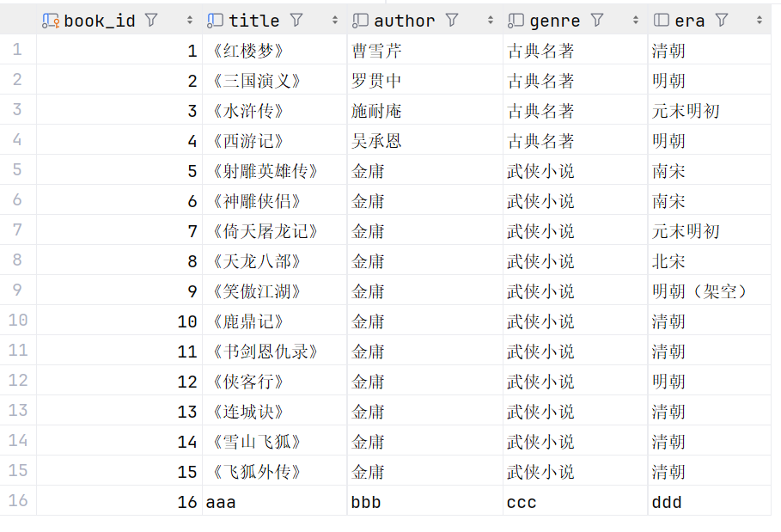Toggle sort arrows on author column
The width and height of the screenshot is (781, 532).
[491, 20]
